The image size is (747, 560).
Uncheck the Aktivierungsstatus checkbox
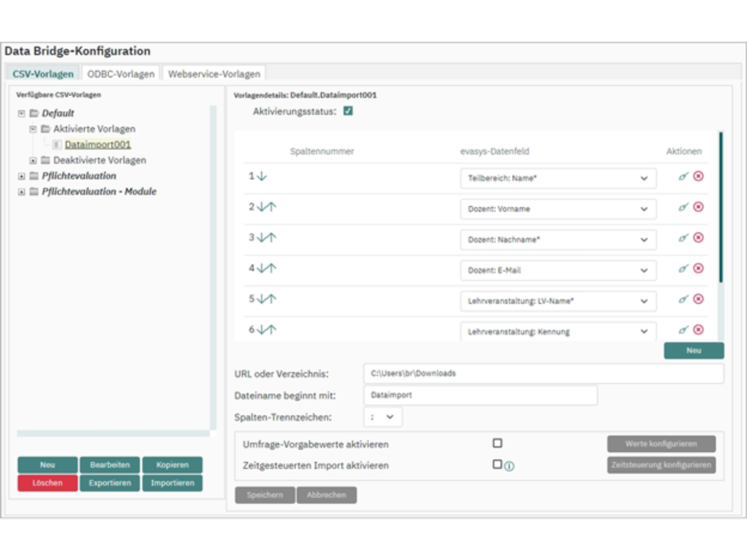348,111
